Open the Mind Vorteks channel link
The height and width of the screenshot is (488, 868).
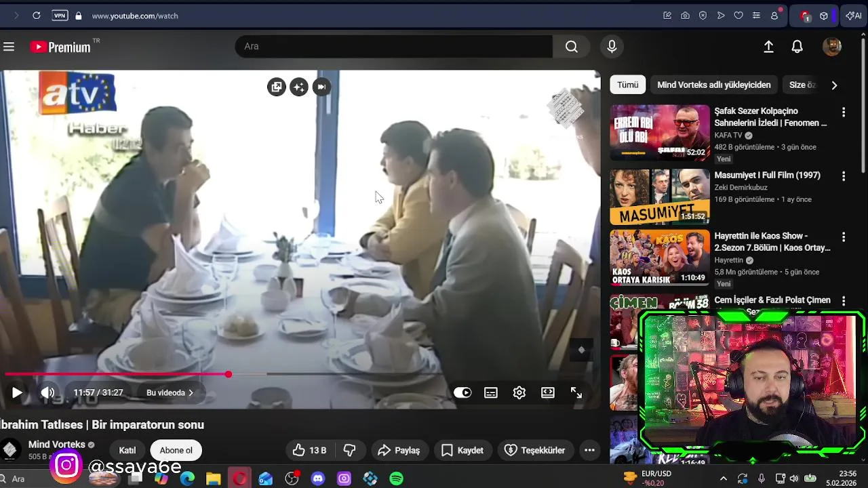click(57, 445)
